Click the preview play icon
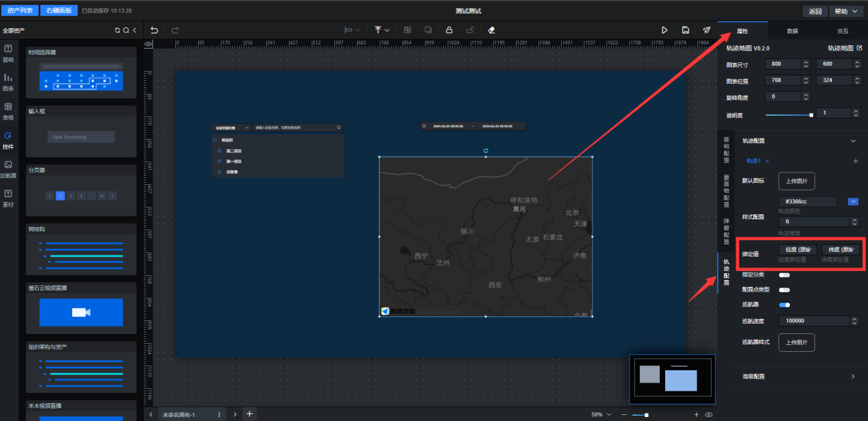This screenshot has width=868, height=421. (x=664, y=30)
